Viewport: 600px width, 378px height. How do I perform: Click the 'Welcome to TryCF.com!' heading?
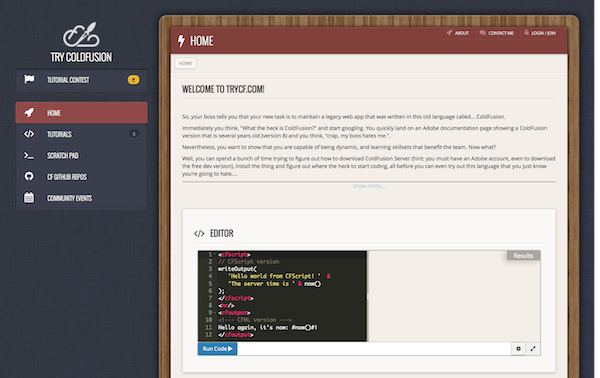tap(223, 89)
